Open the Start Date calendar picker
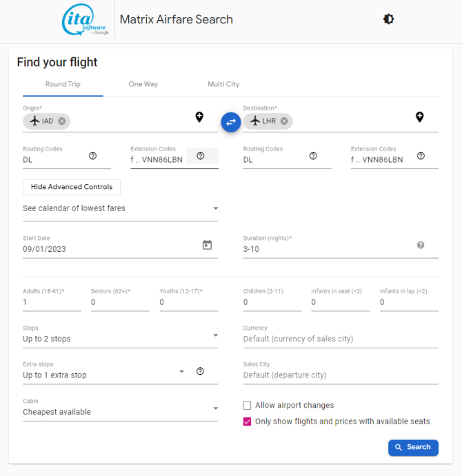 (x=207, y=245)
